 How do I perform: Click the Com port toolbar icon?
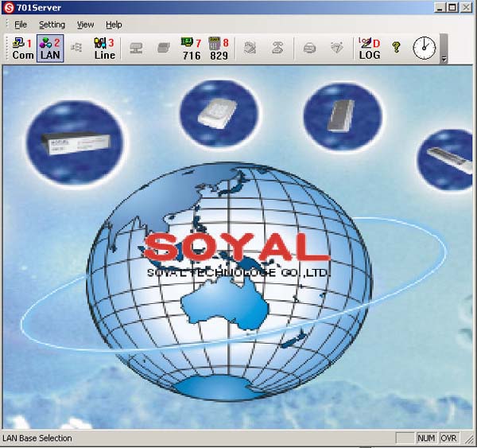(x=22, y=49)
